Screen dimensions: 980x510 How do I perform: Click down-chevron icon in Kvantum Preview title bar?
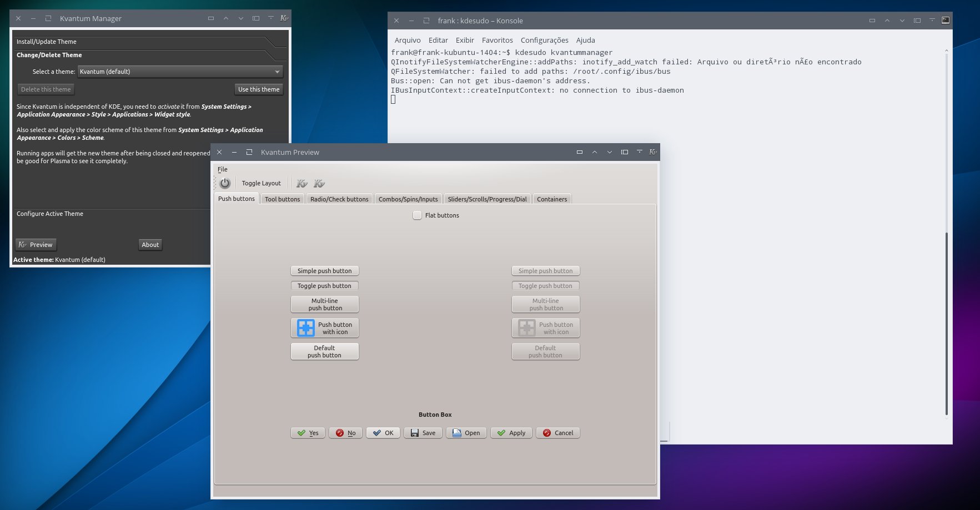[x=610, y=152]
